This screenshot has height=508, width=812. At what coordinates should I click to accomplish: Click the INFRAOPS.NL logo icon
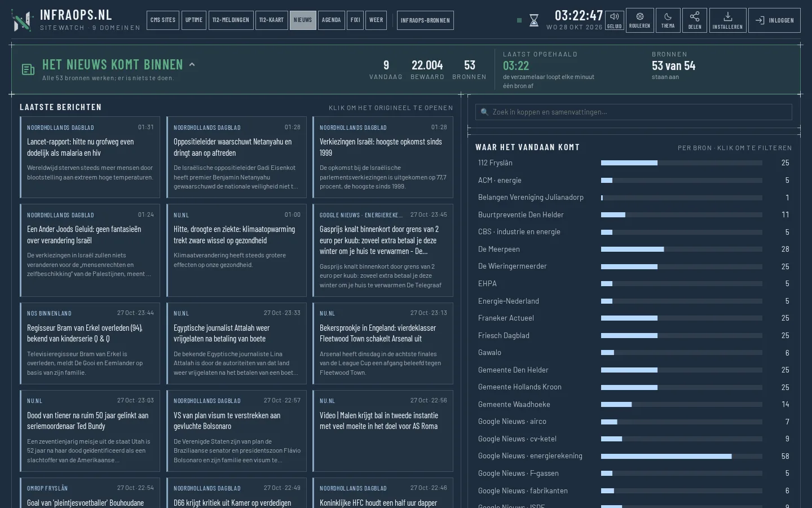pos(22,20)
